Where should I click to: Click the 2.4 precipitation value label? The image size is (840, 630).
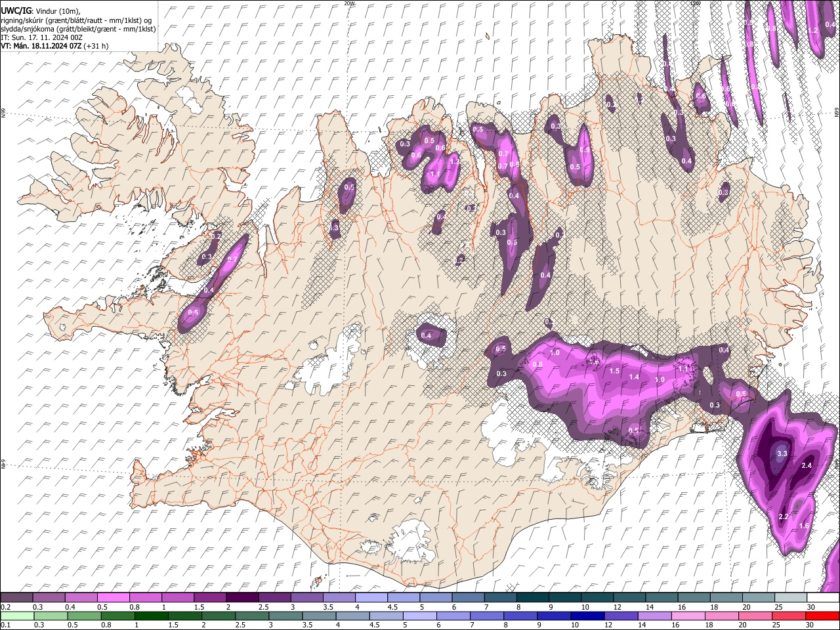[807, 465]
